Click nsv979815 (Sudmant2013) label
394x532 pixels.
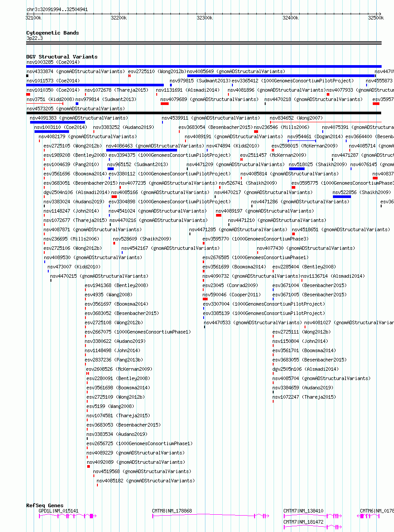pyautogui.click(x=200, y=81)
